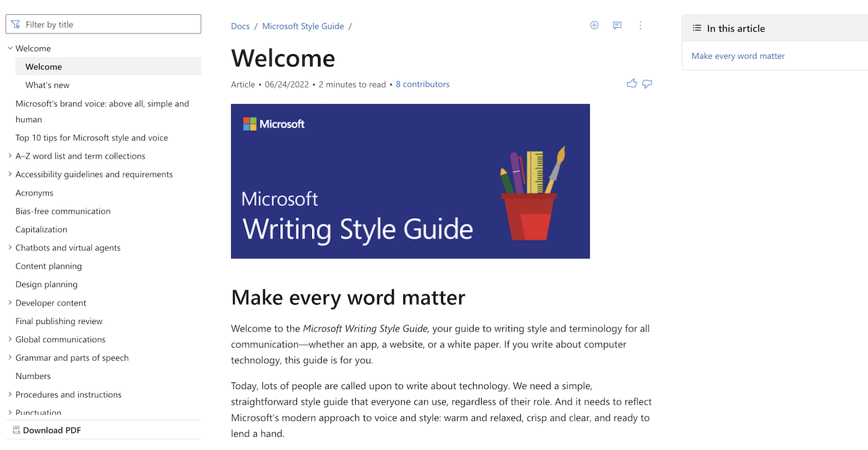Select What's new in sidebar
Screen dimensions: 868x450
[x=47, y=85]
